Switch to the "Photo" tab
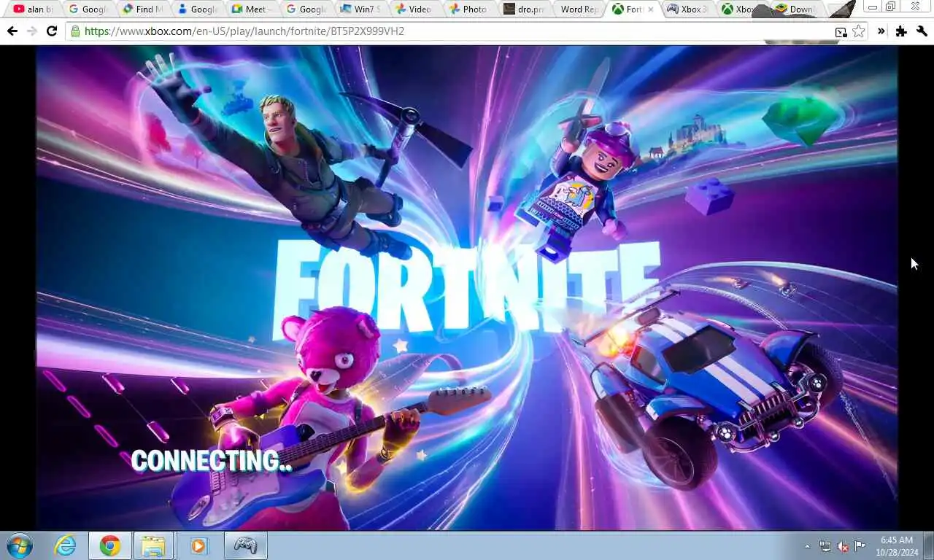 click(x=468, y=9)
